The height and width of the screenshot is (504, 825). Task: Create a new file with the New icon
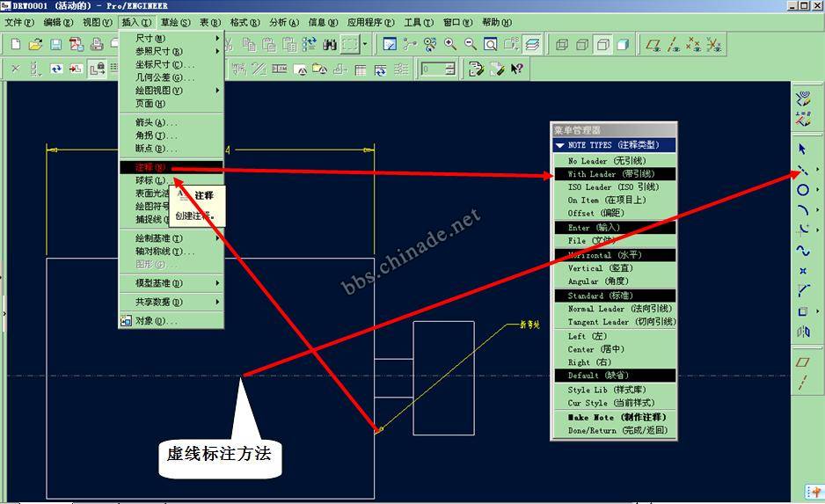coord(16,44)
